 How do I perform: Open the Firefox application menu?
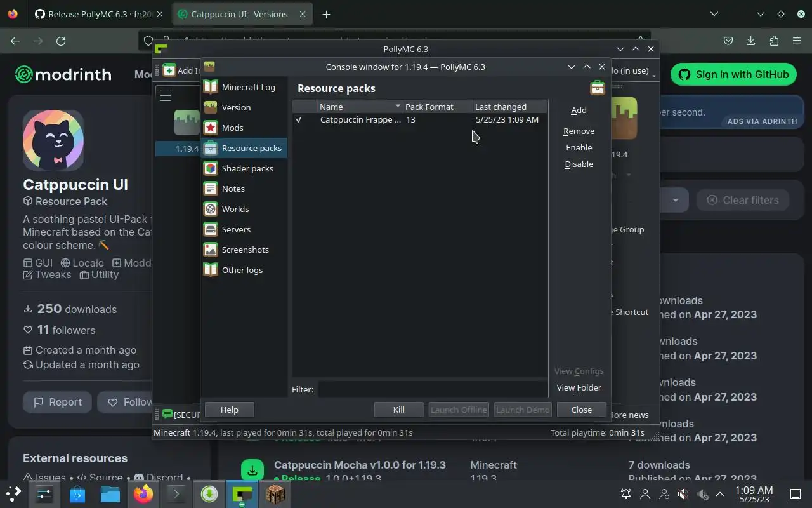[796, 41]
